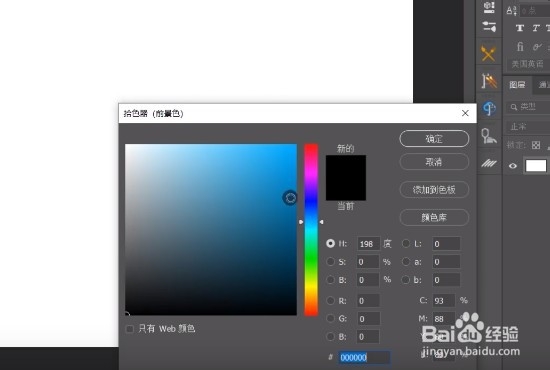The image size is (550, 370).
Task: Toggle the fi standard ligatures button
Action: (520, 46)
